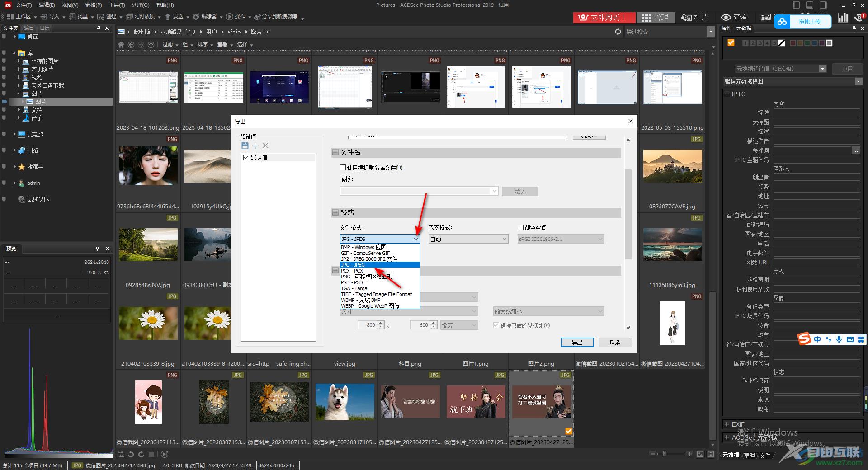
Task: Rotate image left in bottom toolbar
Action: (131, 454)
